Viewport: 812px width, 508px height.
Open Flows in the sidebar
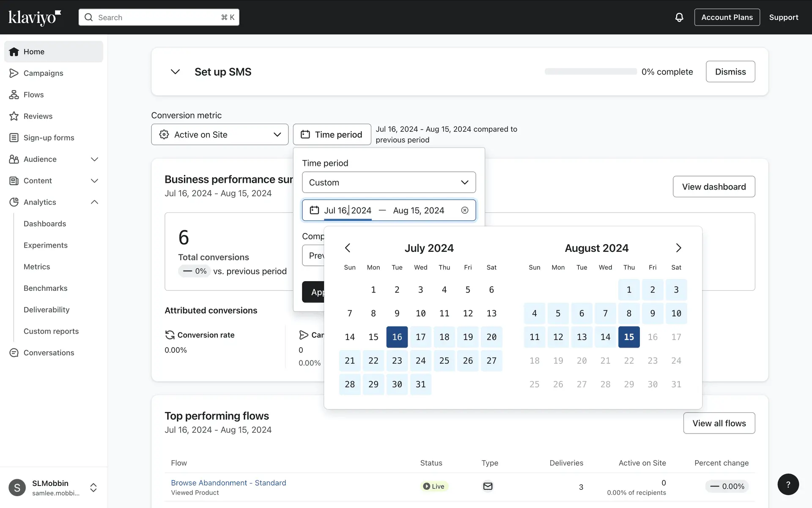(x=33, y=95)
